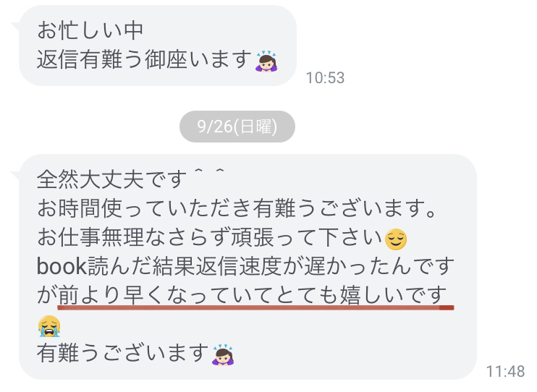Click the relieved face emoji after 頑張って下さい
This screenshot has width=537, height=392.
tap(396, 239)
